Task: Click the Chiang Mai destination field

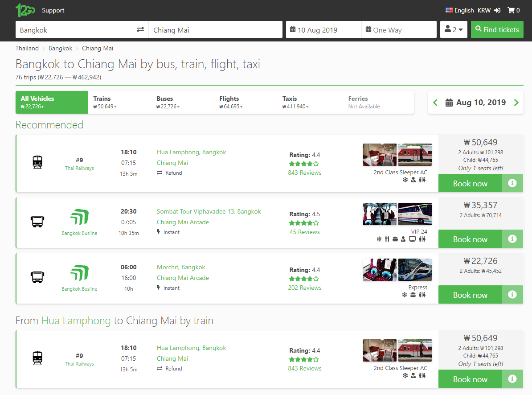Action: pyautogui.click(x=216, y=29)
